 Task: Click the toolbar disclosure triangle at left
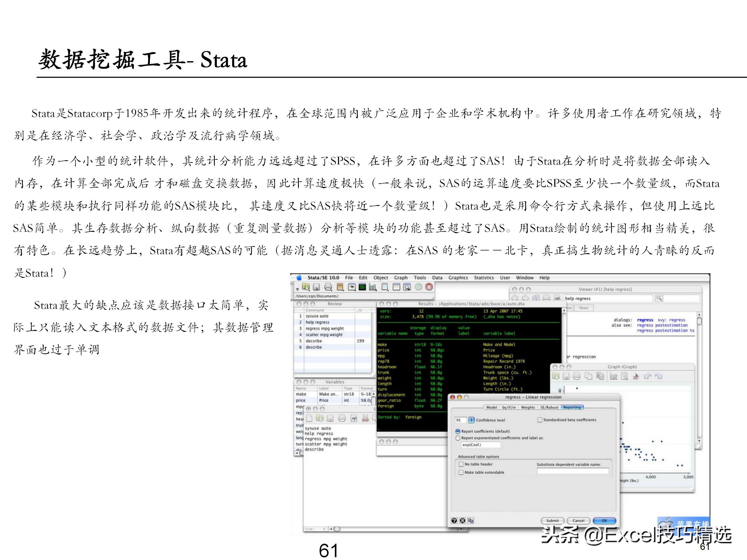tap(297, 289)
